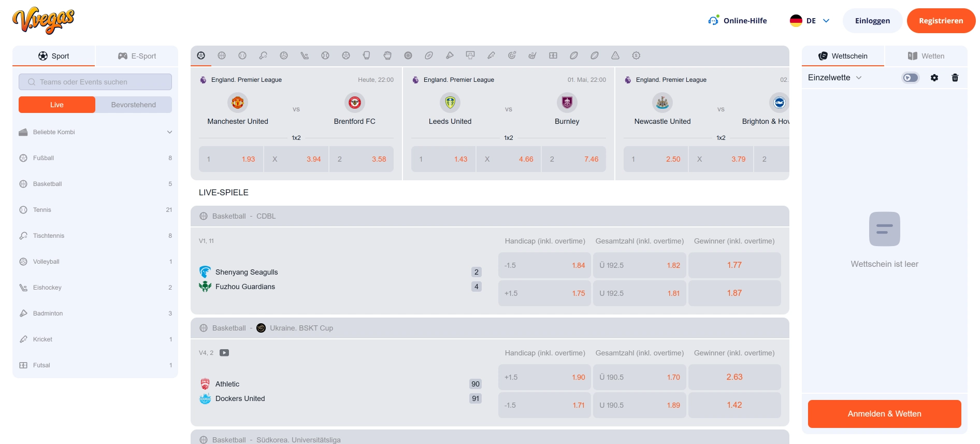The image size is (980, 444).
Task: Select Volleyball in the sidebar
Action: pyautogui.click(x=95, y=262)
